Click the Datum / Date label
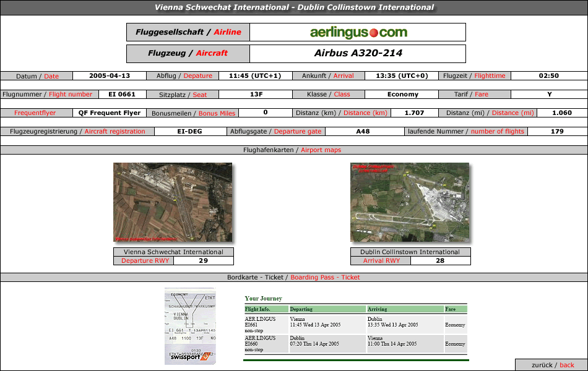The height and width of the screenshot is (371, 588). (37, 76)
